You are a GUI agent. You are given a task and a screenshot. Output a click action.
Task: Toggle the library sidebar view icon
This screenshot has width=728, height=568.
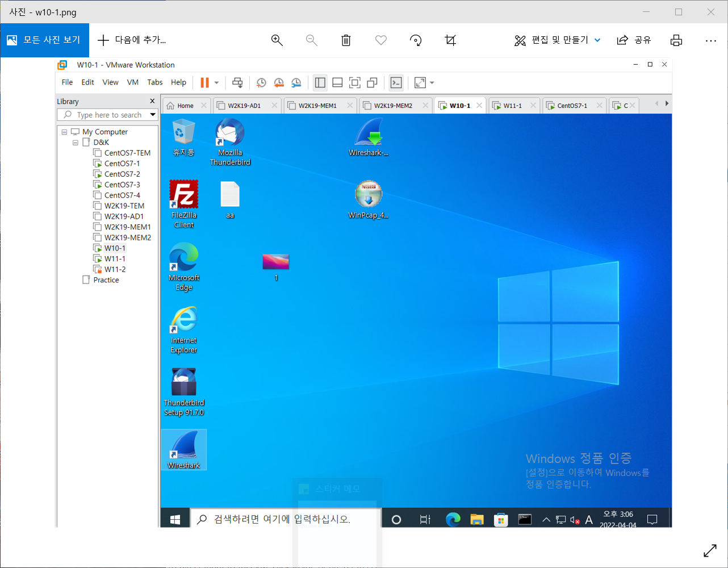(x=320, y=82)
